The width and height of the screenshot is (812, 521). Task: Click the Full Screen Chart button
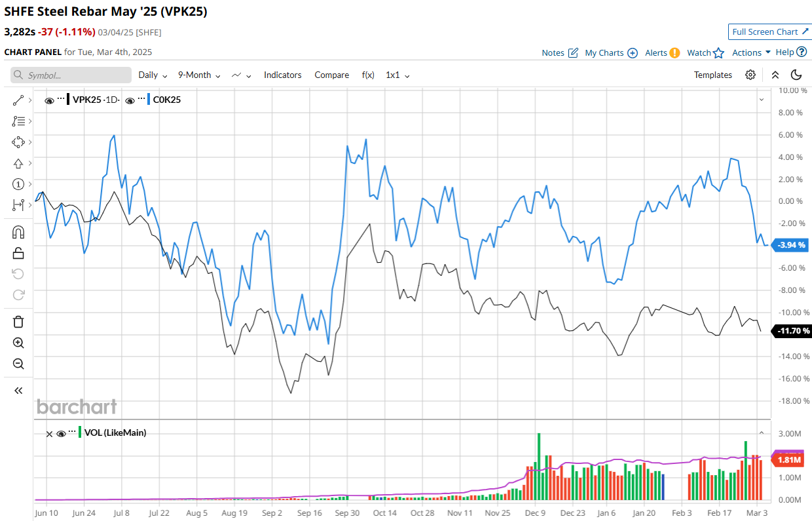(770, 31)
